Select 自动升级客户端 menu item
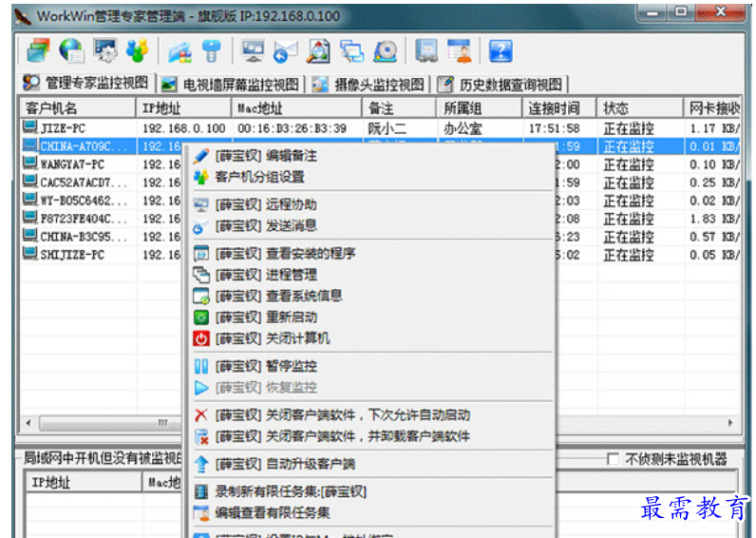Image resolution: width=756 pixels, height=538 pixels. click(x=369, y=464)
